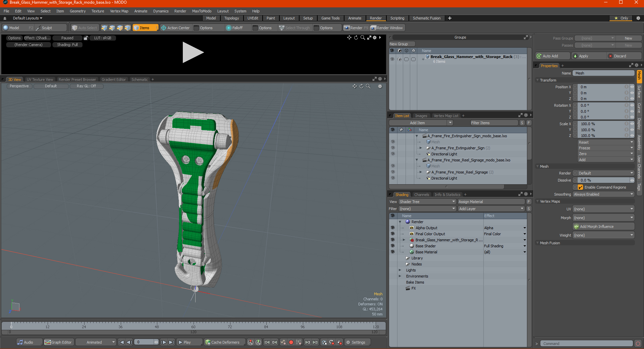Open Shader Tree view dropdown
Screen dimensions: 644x349
click(427, 202)
